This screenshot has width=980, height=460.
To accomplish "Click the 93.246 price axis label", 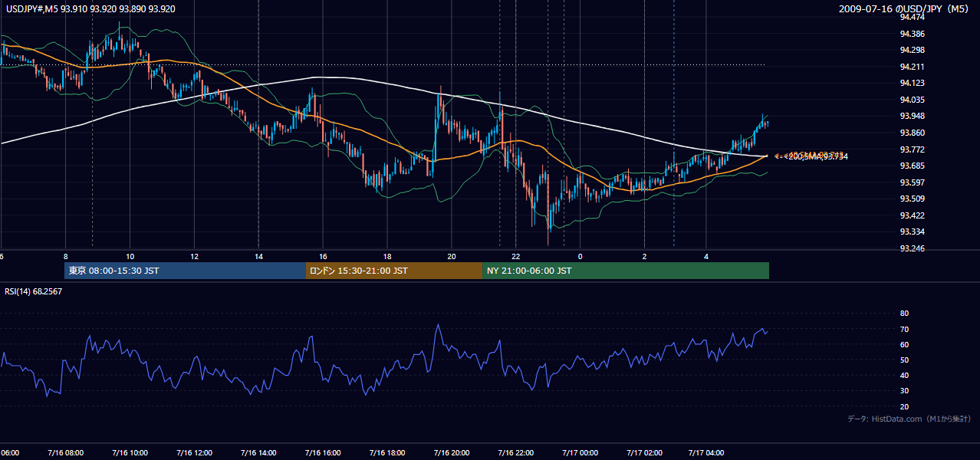I will (912, 248).
